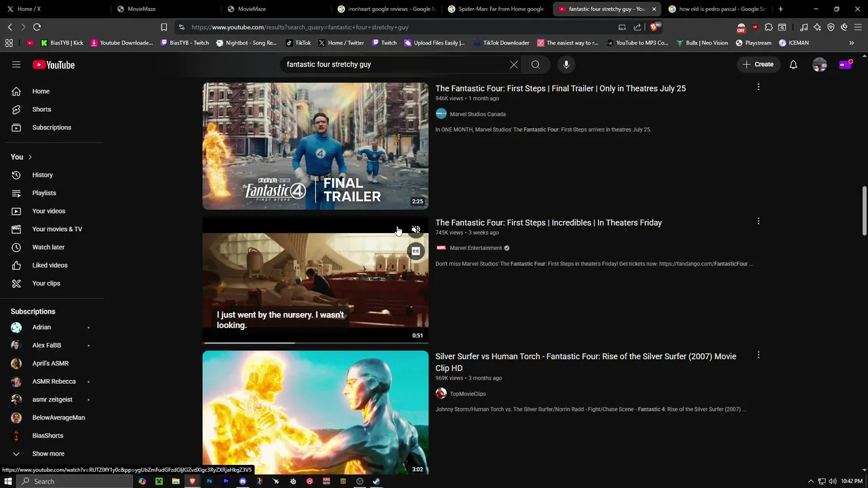Expand subscriptions with Show more
This screenshot has height=488, width=868.
tap(48, 453)
